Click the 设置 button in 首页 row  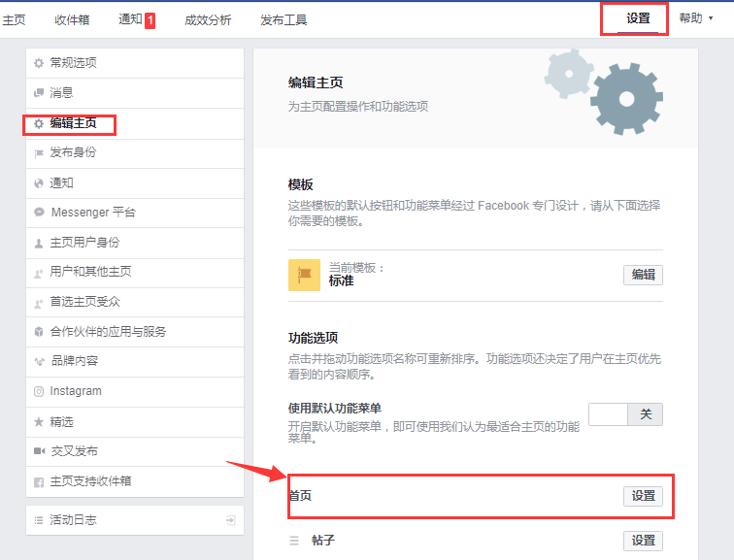click(643, 496)
